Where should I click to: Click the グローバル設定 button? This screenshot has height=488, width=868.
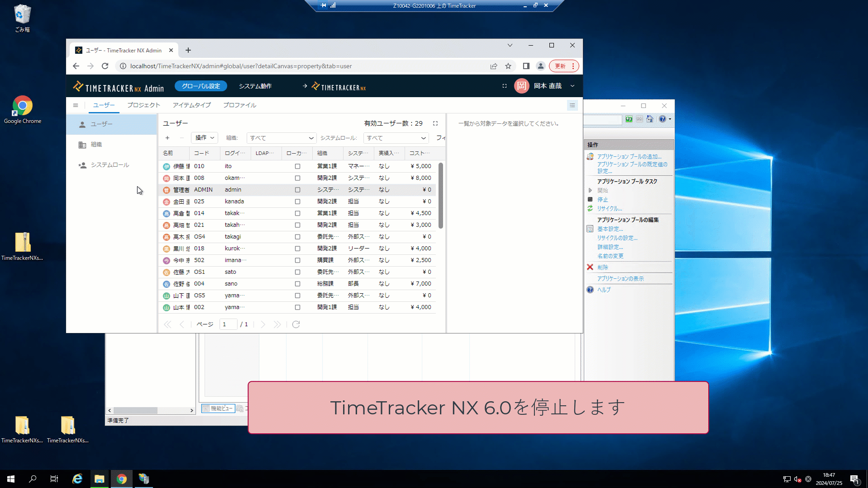[201, 86]
